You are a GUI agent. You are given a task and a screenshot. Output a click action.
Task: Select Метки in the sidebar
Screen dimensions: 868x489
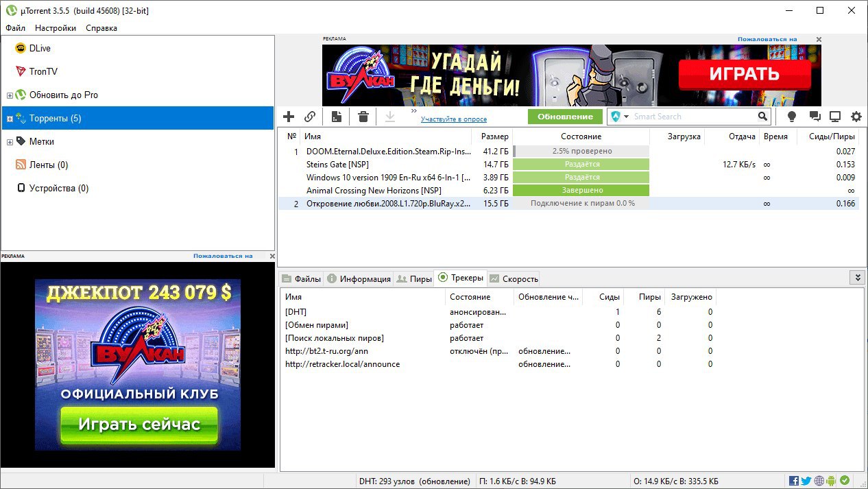(x=42, y=141)
